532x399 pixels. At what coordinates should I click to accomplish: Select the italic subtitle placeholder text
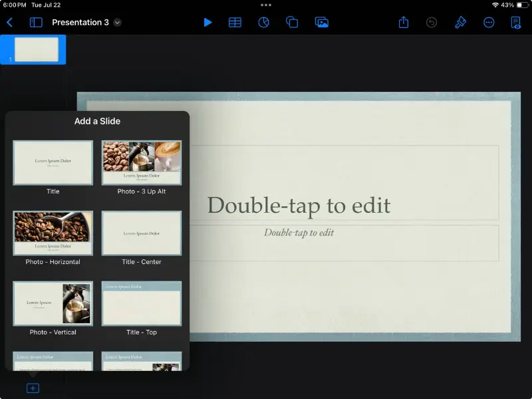click(299, 232)
